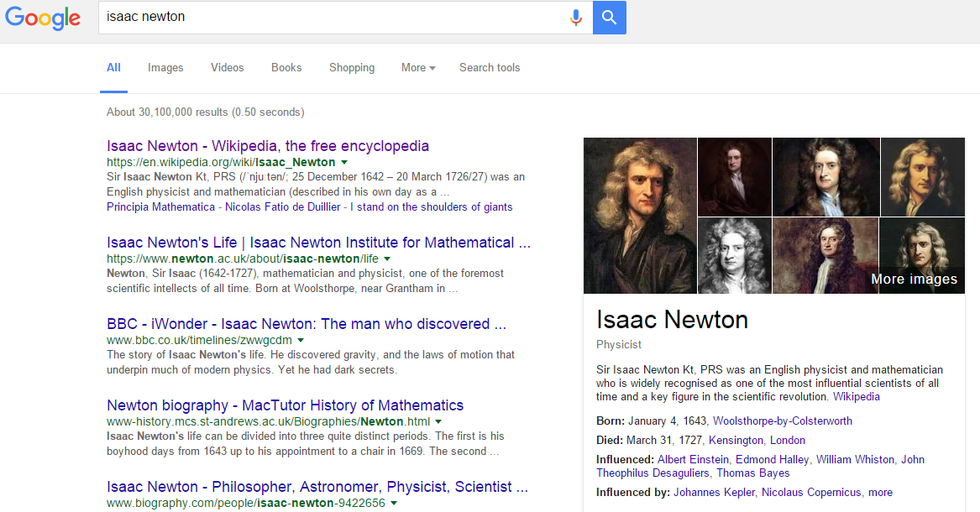Open the London link
Image resolution: width=980 pixels, height=512 pixels.
click(x=788, y=440)
